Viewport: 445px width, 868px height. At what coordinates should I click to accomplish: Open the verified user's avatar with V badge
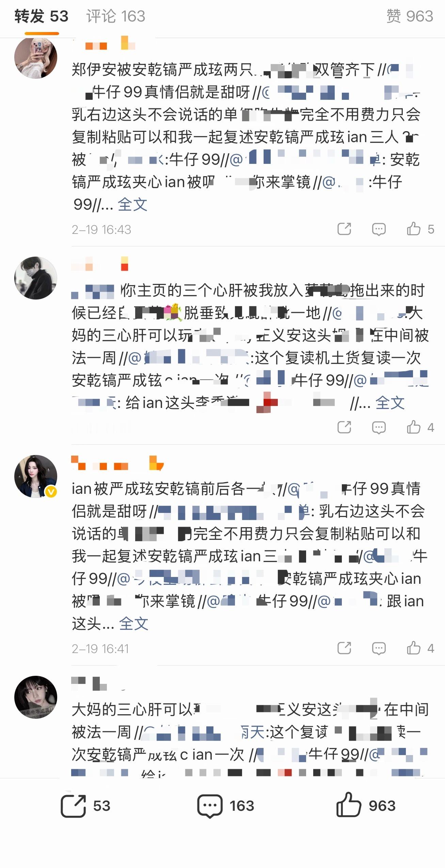coord(36,476)
